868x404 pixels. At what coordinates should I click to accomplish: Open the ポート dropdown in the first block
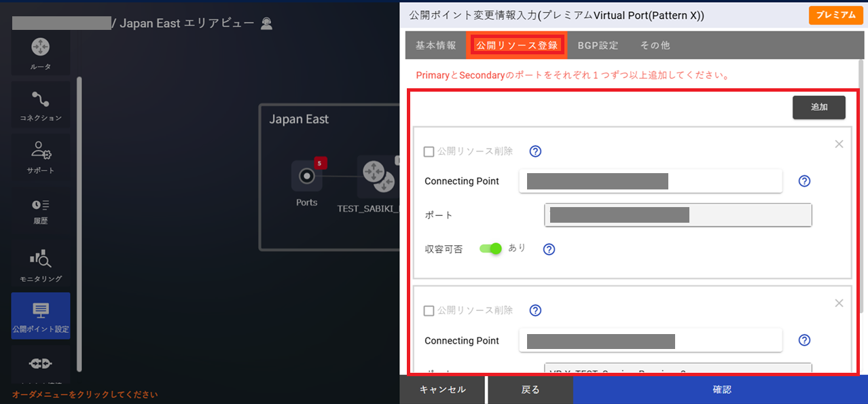click(677, 215)
